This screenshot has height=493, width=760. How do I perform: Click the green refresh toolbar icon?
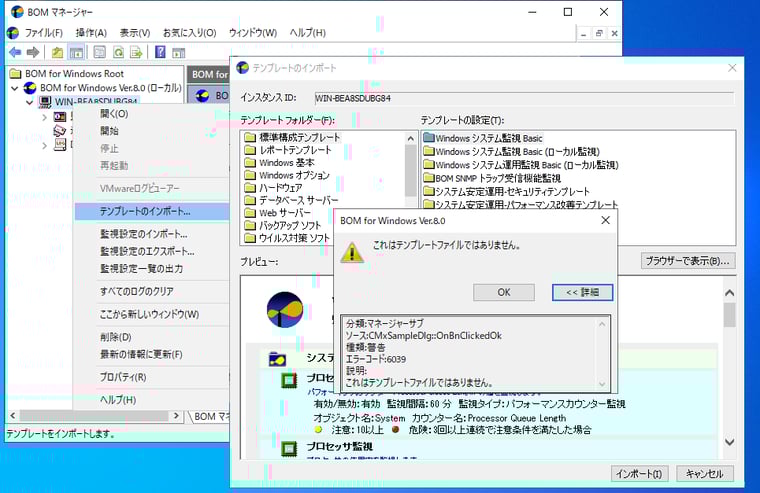(118, 52)
